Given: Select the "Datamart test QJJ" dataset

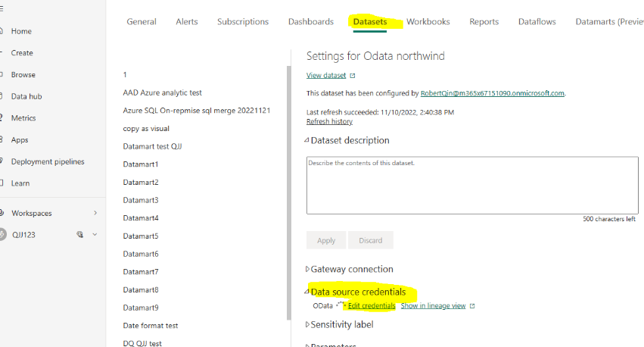Looking at the screenshot, I should (x=152, y=146).
